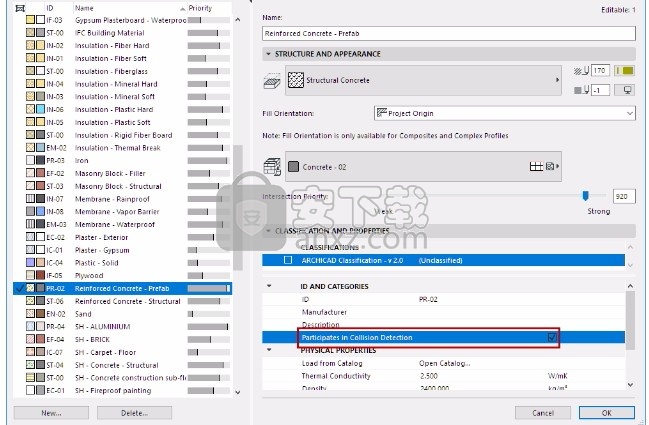This screenshot has height=425, width=649.
Task: Edit the Name field Reinforced Concrete - Prefab
Action: tap(449, 34)
